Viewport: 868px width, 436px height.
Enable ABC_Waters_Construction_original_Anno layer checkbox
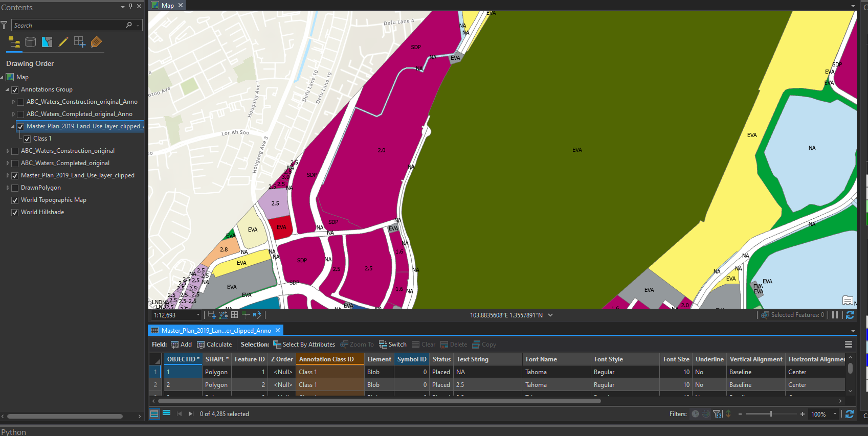[20, 102]
